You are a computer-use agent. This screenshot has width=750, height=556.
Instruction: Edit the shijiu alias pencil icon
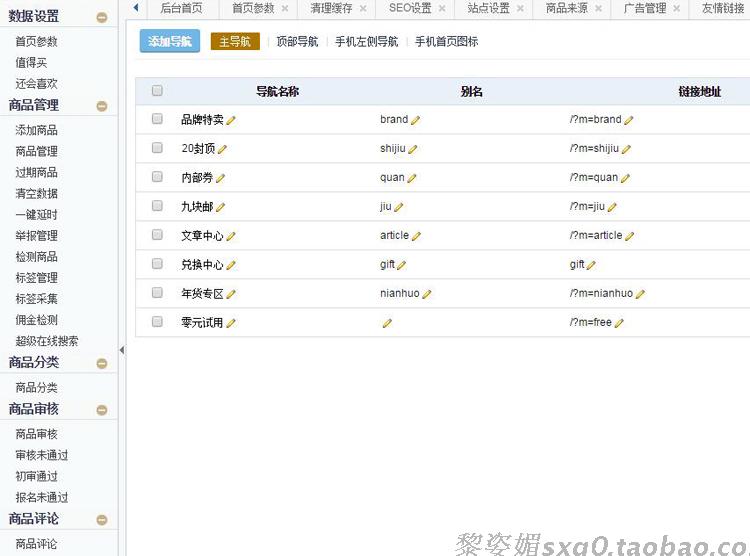(413, 149)
